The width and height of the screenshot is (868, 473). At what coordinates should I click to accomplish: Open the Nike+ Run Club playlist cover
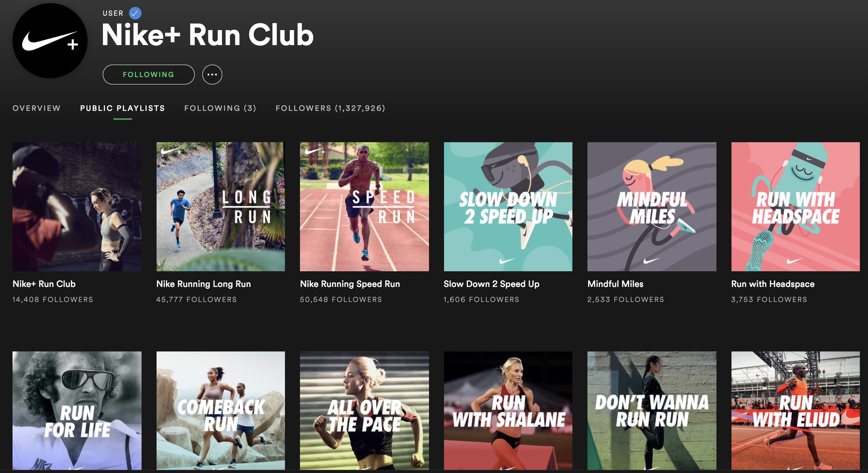click(x=77, y=207)
